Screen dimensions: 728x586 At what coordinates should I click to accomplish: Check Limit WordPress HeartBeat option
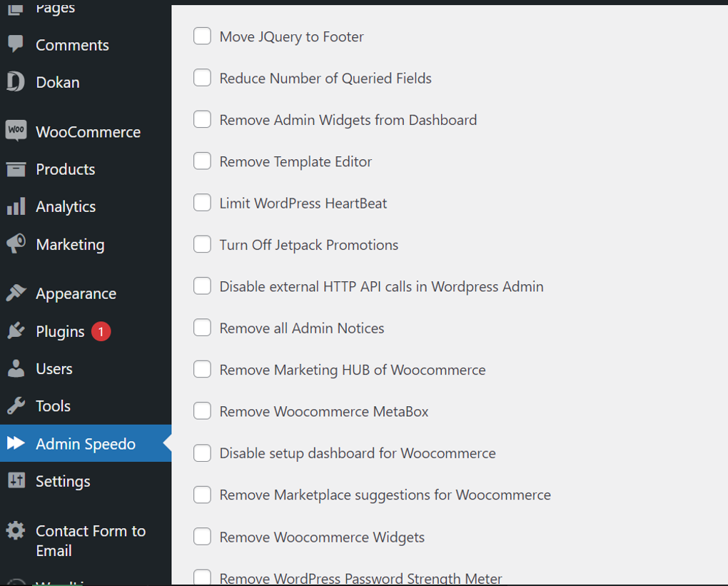pyautogui.click(x=203, y=203)
